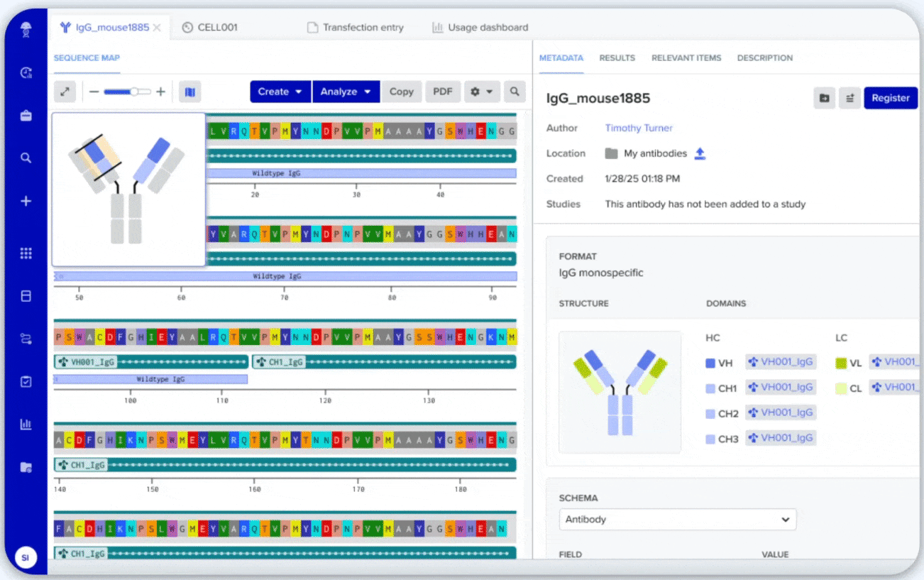The image size is (924, 580).
Task: Select the VH001_IgG annotation bar
Action: click(151, 362)
